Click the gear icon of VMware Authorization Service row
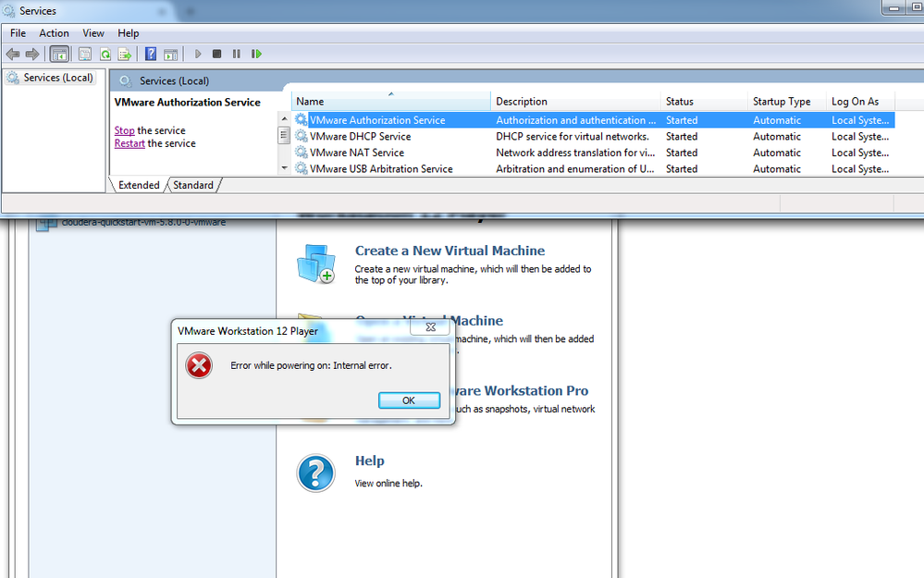This screenshot has width=924, height=578. 302,119
